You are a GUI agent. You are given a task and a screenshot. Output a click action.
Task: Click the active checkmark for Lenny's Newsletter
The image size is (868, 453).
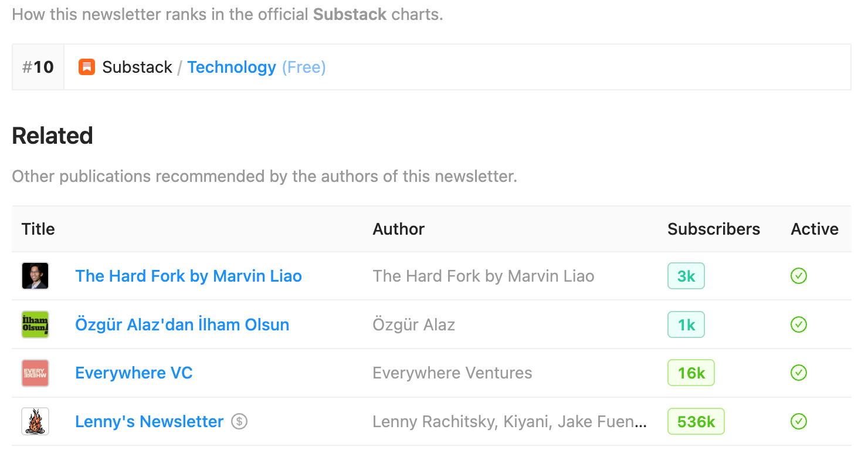pos(799,421)
